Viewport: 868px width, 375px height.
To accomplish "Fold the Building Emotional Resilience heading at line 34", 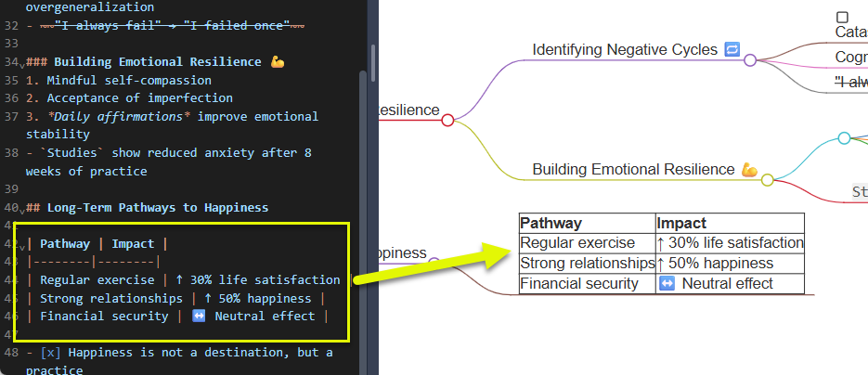I will tap(21, 64).
